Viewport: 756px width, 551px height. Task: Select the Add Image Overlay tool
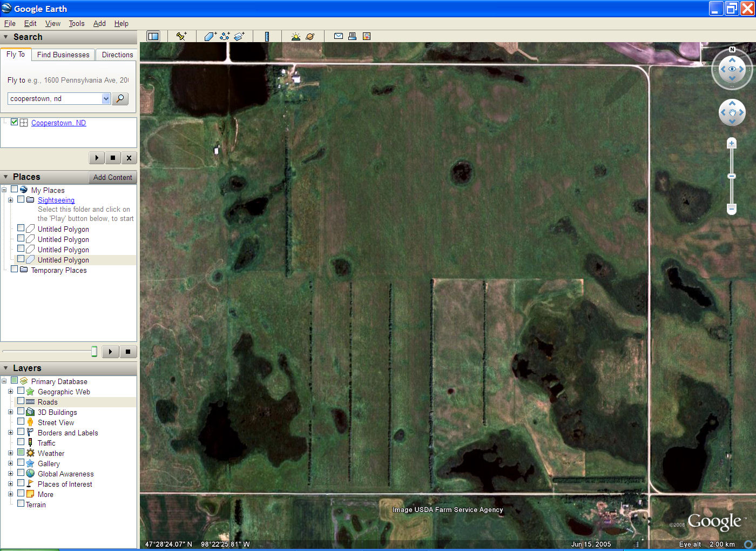point(239,36)
